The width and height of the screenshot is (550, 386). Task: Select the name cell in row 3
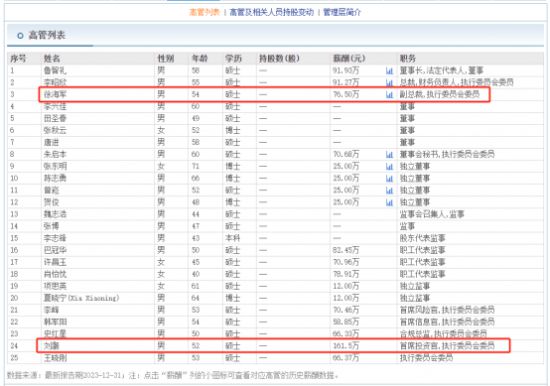[55, 94]
